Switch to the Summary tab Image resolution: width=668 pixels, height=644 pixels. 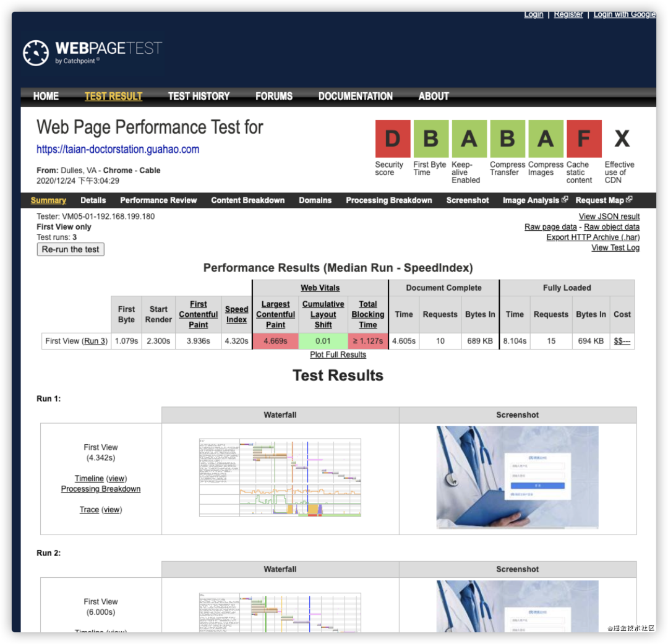pyautogui.click(x=48, y=200)
